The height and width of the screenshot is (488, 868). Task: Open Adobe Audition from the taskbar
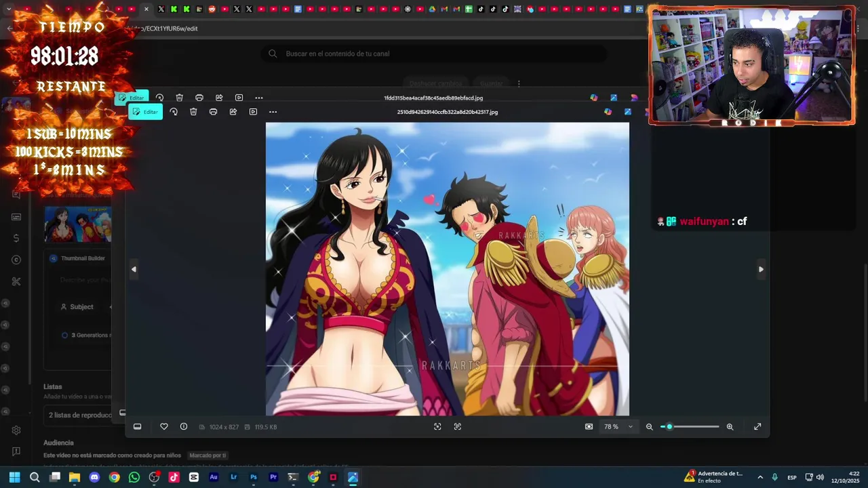(214, 477)
